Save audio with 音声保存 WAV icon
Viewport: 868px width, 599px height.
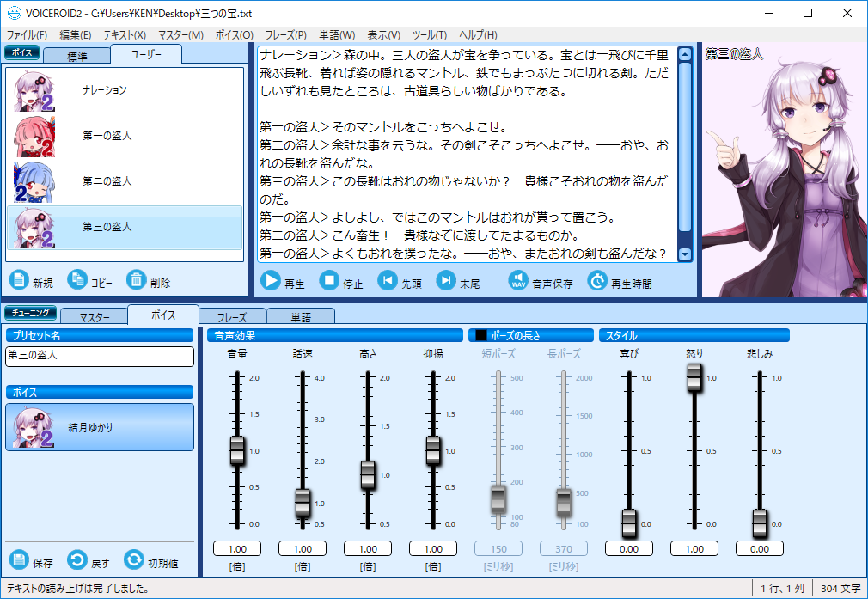(518, 281)
